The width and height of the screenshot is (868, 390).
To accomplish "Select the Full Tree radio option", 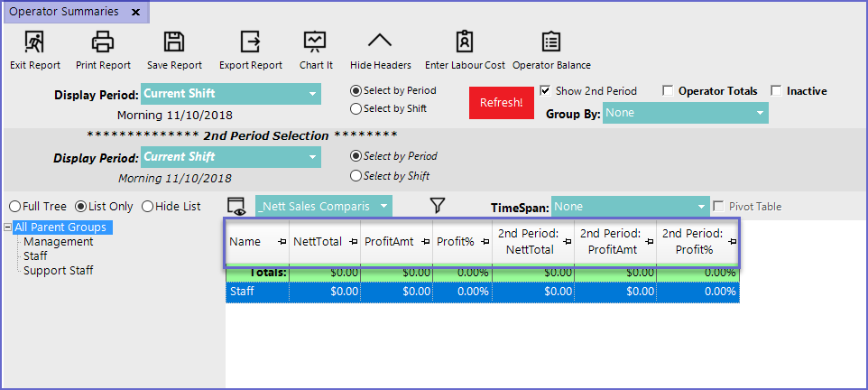I will 14,207.
